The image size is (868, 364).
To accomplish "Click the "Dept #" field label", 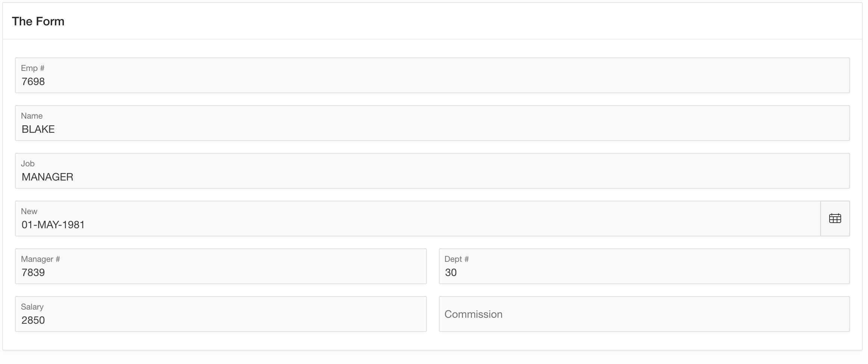I will click(x=456, y=259).
